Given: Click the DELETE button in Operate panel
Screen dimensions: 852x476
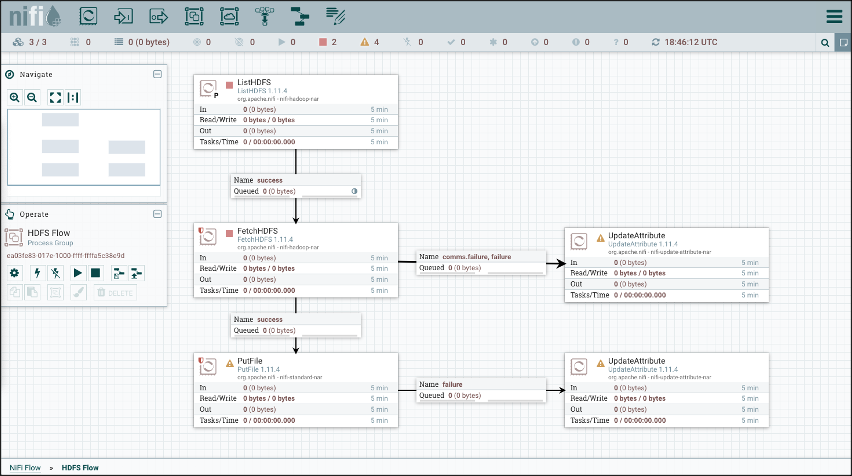Looking at the screenshot, I should pos(115,292).
